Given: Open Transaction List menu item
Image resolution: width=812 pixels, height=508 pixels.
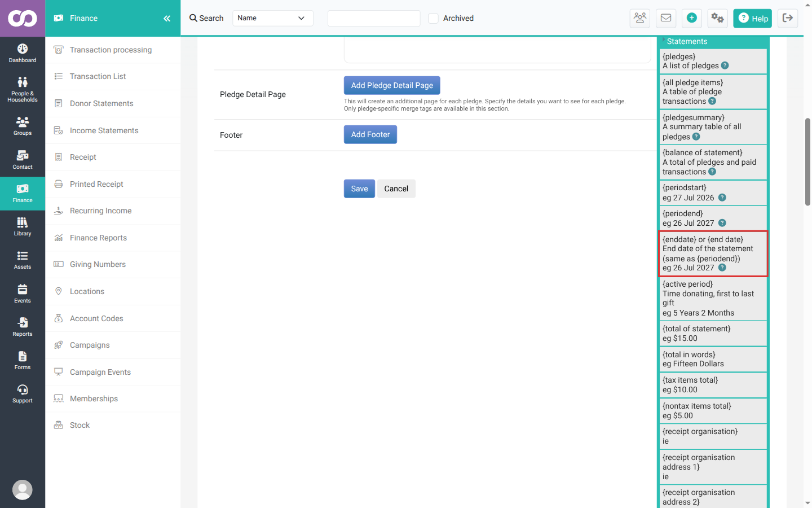Looking at the screenshot, I should [113, 76].
